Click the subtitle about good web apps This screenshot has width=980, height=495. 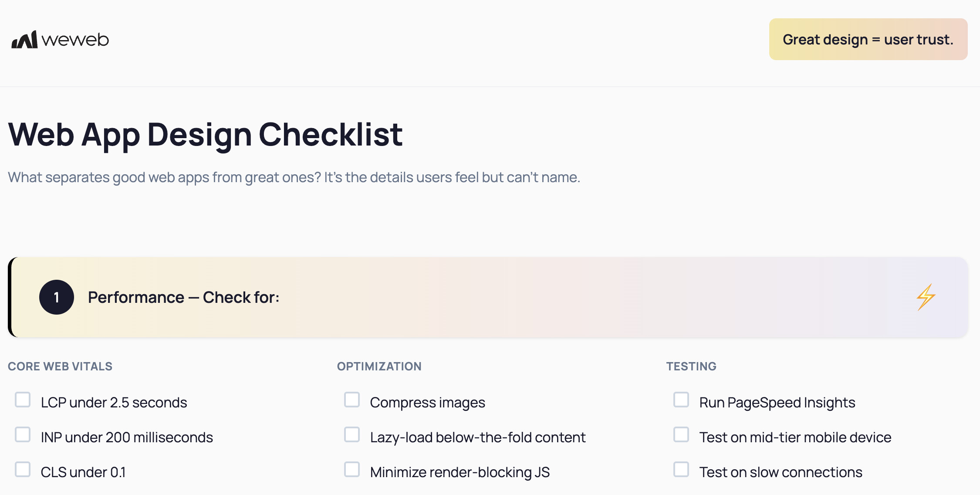click(294, 177)
